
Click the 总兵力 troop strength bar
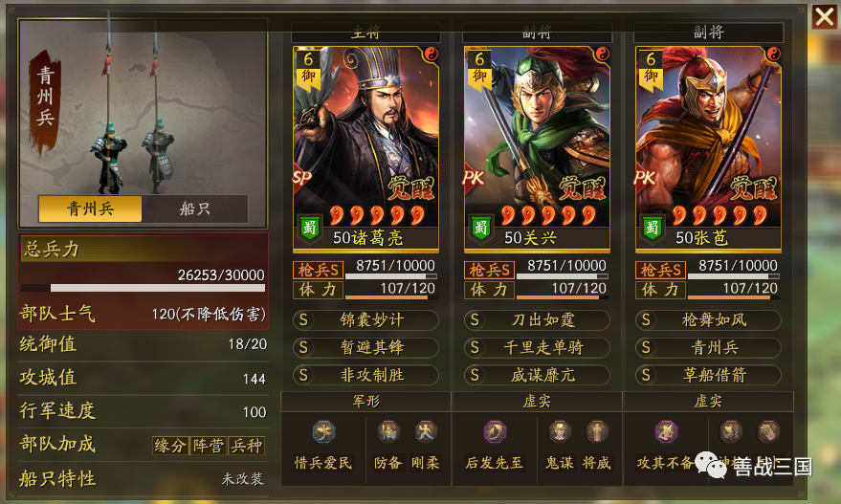144,288
